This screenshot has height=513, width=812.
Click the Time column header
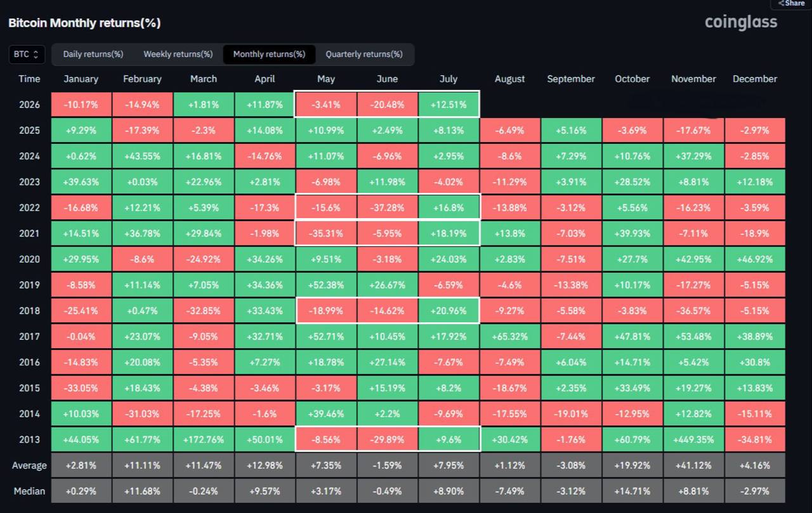29,79
